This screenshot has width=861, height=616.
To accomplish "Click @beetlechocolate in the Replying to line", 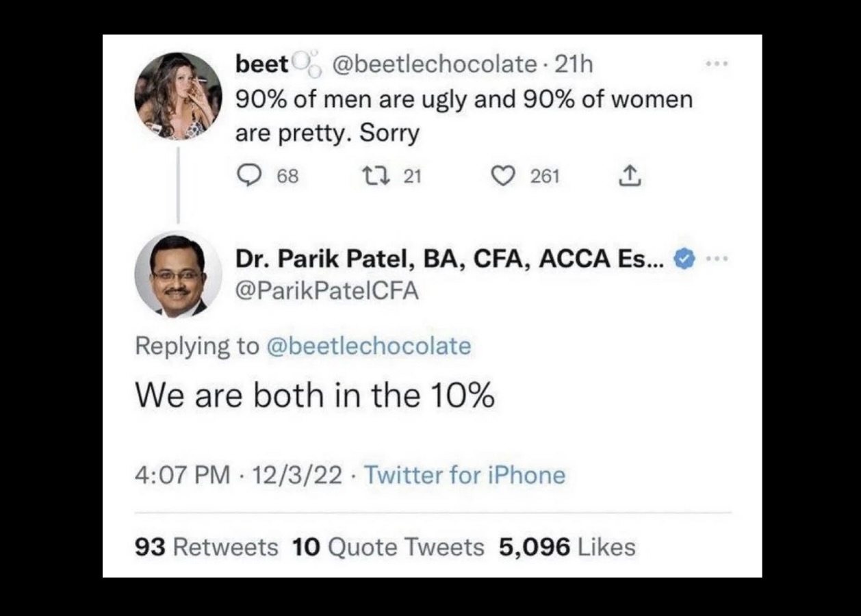I will pyautogui.click(x=367, y=346).
